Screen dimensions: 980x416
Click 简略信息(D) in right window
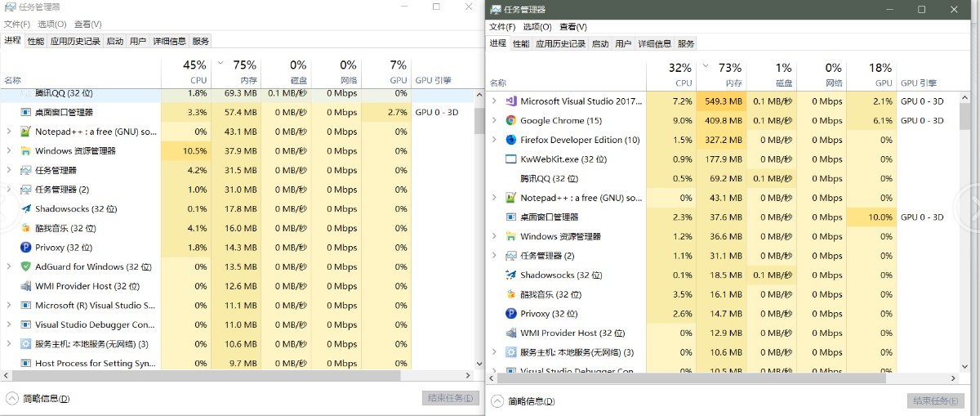pyautogui.click(x=532, y=401)
